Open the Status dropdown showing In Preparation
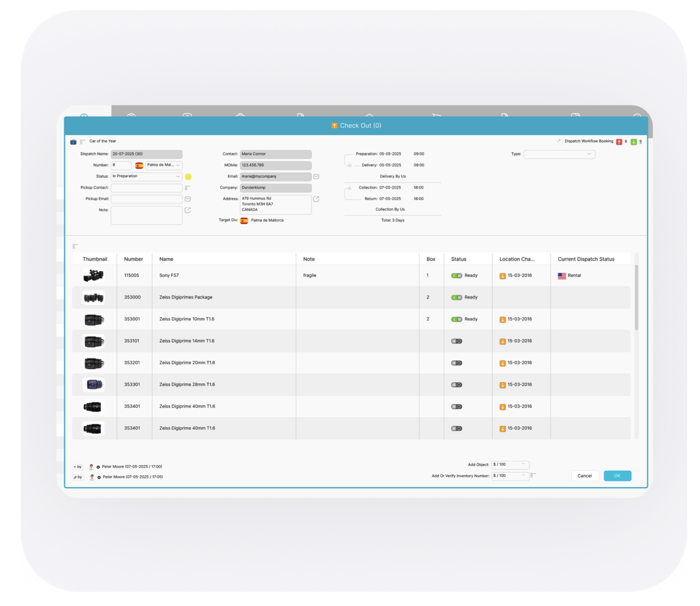The width and height of the screenshot is (700, 606). [146, 177]
